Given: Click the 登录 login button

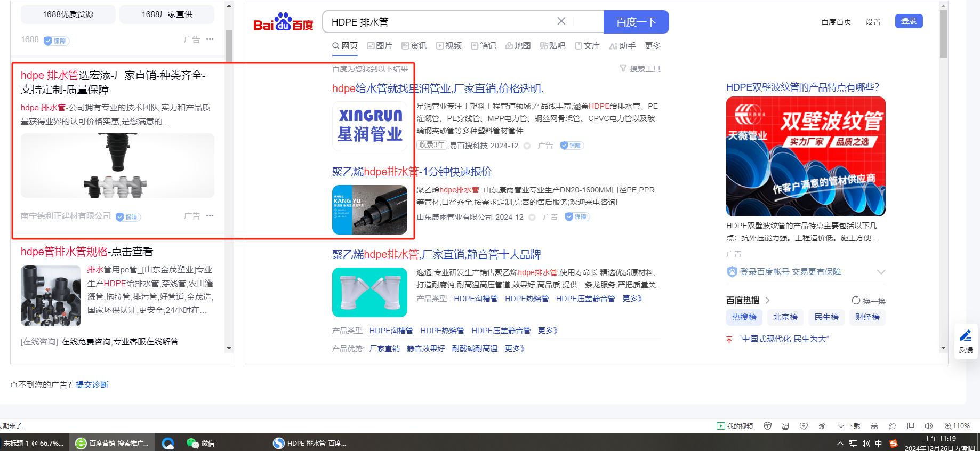Looking at the screenshot, I should [909, 21].
